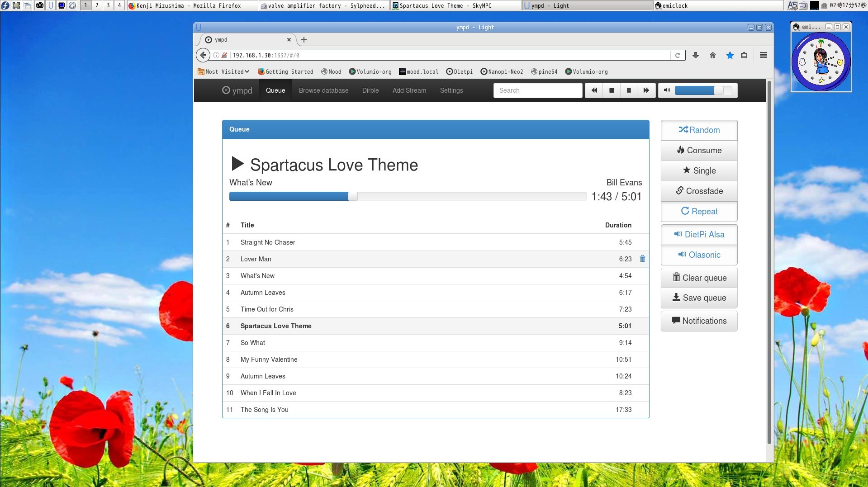Toggle the DietPi Alsa output

coord(699,235)
